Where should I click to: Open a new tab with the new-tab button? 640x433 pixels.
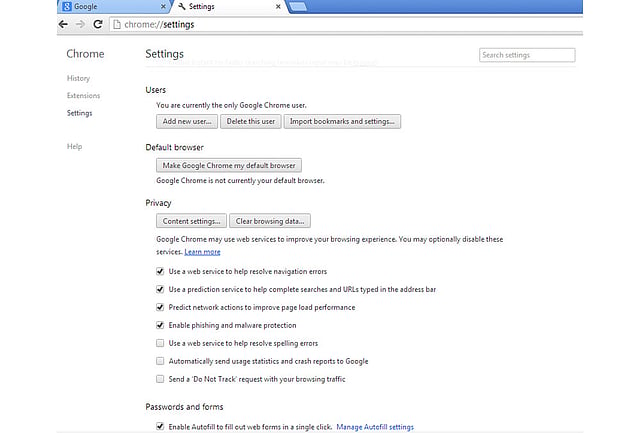[298, 7]
